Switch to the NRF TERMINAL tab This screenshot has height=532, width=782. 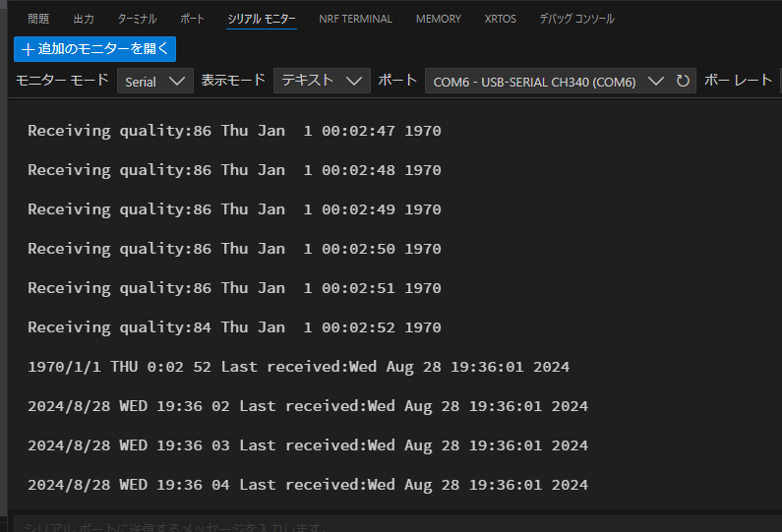point(355,19)
